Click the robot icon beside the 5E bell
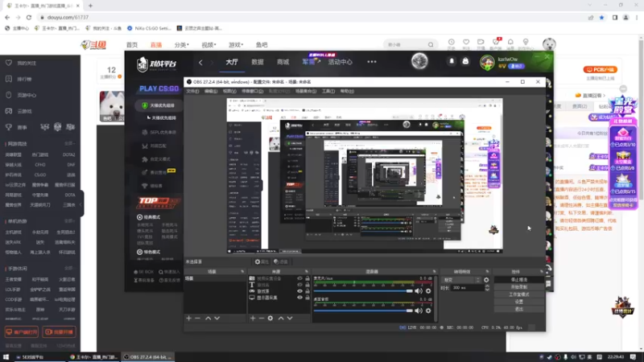 pos(465,61)
